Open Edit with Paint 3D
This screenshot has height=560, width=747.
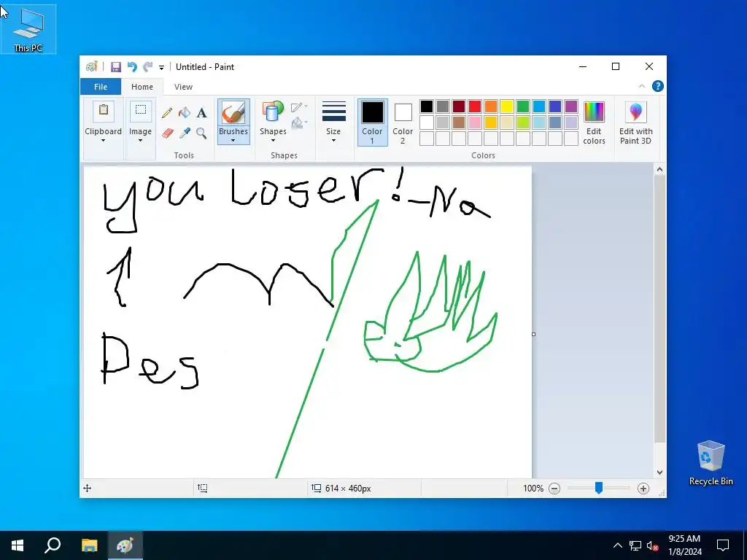point(636,122)
